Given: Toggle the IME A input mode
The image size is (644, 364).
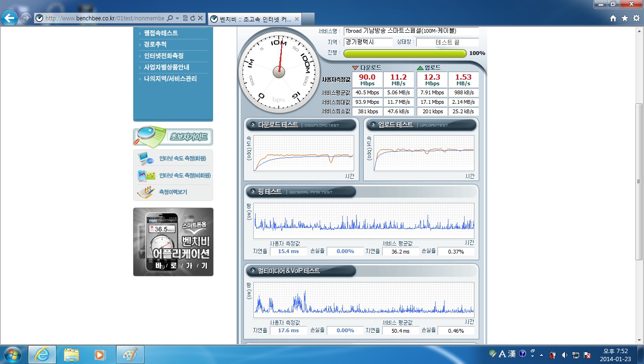Looking at the screenshot, I should click(x=502, y=354).
